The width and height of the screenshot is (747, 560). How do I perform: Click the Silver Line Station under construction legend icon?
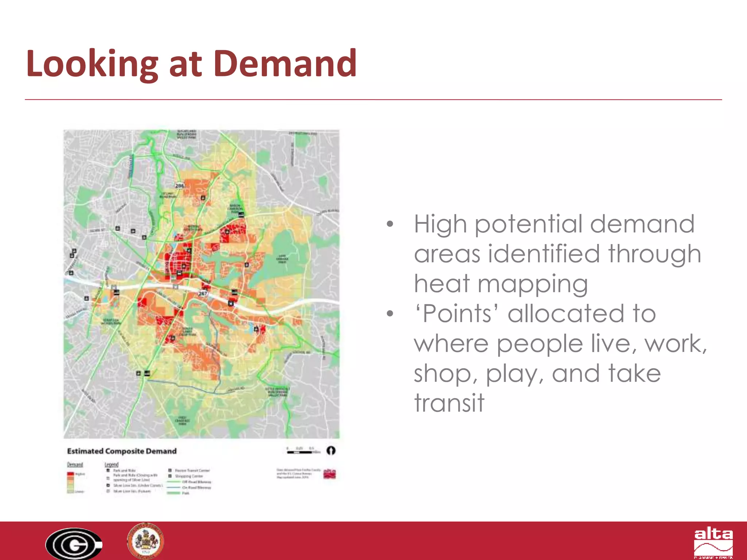(x=108, y=485)
